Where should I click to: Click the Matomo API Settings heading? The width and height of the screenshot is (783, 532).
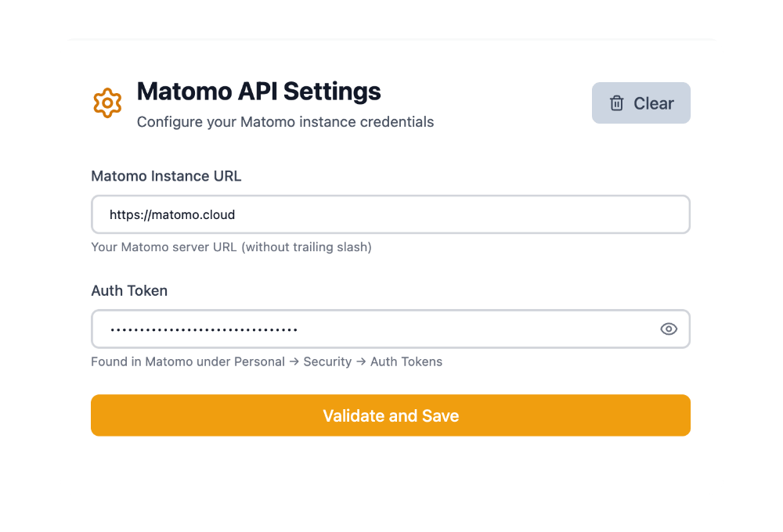[x=258, y=92]
